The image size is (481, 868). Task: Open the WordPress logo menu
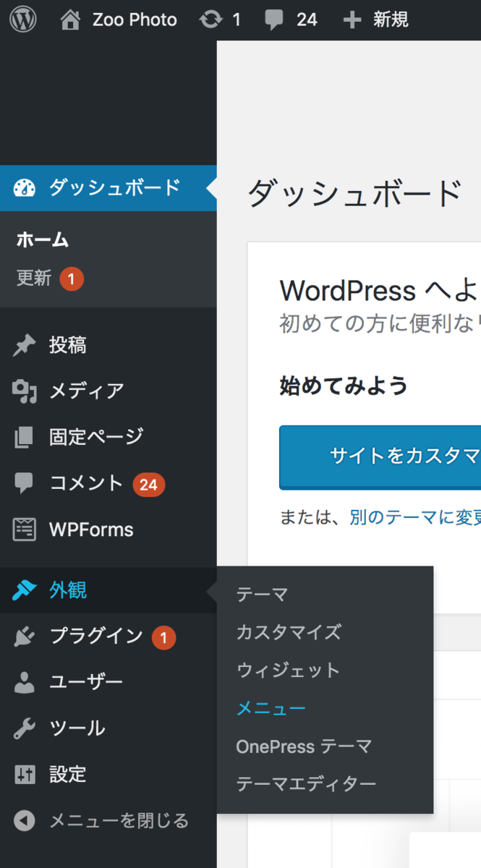coord(23,20)
